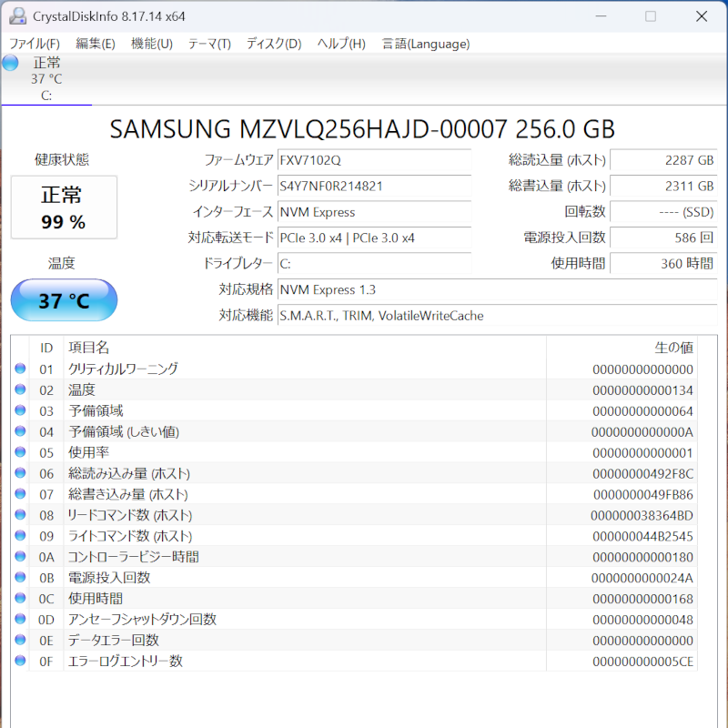
Task: Click the 項目名 column header
Action: (x=305, y=348)
